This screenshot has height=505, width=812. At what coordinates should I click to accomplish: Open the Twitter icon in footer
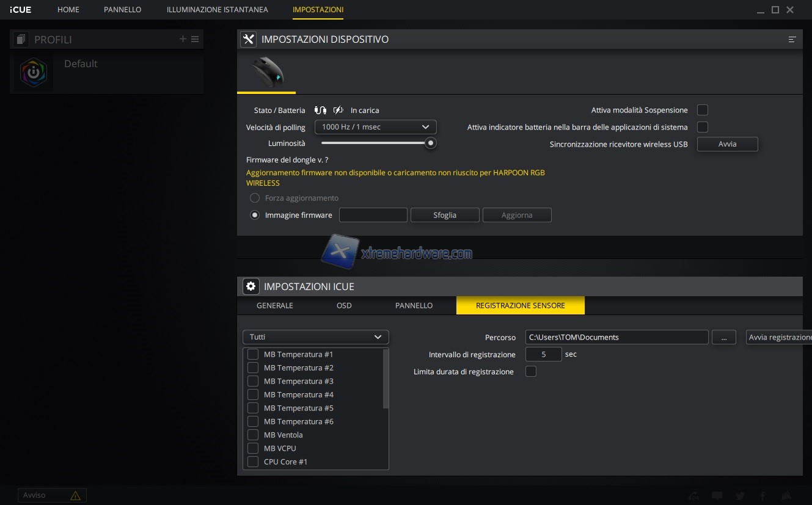(740, 496)
